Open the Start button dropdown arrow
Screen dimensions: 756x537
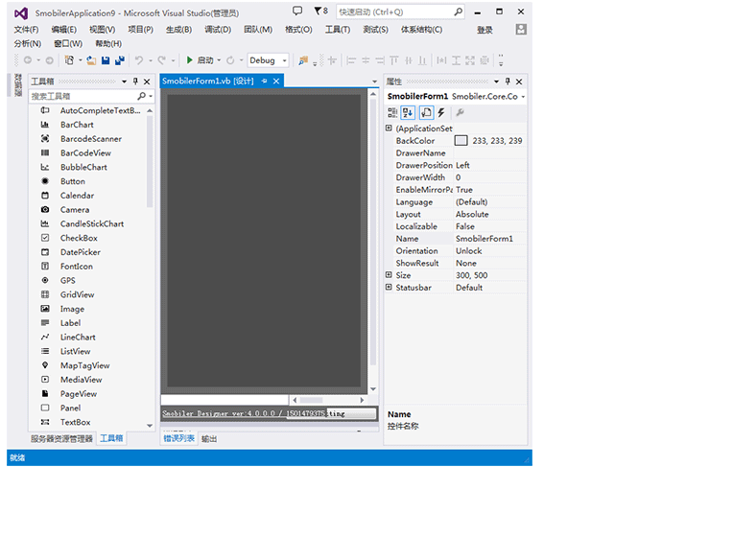pyautogui.click(x=219, y=60)
